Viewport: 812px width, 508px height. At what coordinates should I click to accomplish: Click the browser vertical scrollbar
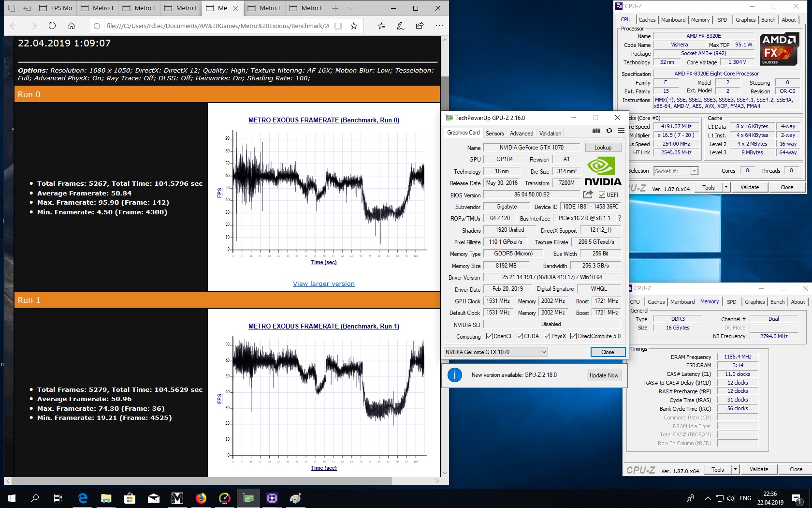tap(445, 256)
